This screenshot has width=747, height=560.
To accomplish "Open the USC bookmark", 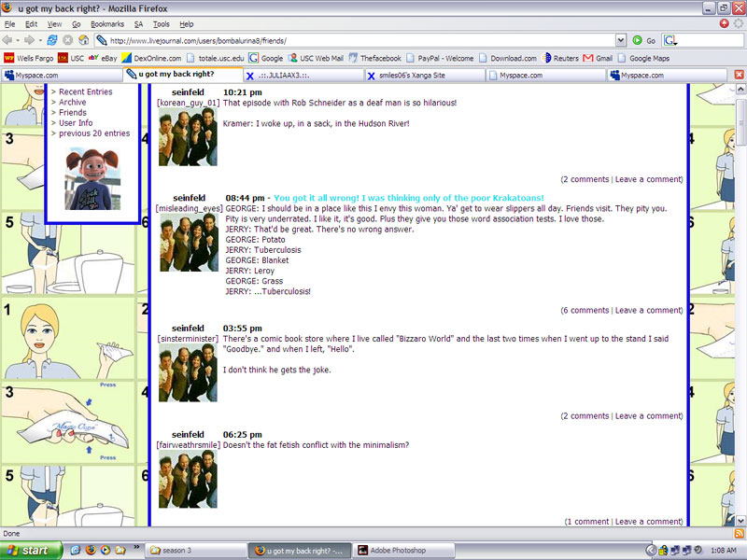I will [x=71, y=58].
